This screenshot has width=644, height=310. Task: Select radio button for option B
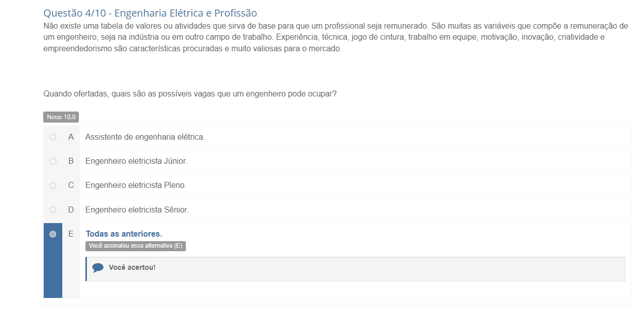click(x=53, y=161)
